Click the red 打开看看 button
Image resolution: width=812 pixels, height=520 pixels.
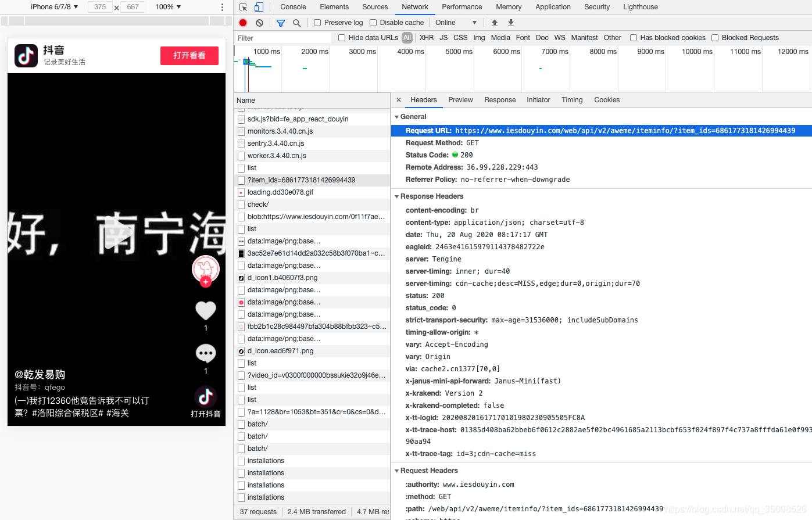(x=189, y=55)
